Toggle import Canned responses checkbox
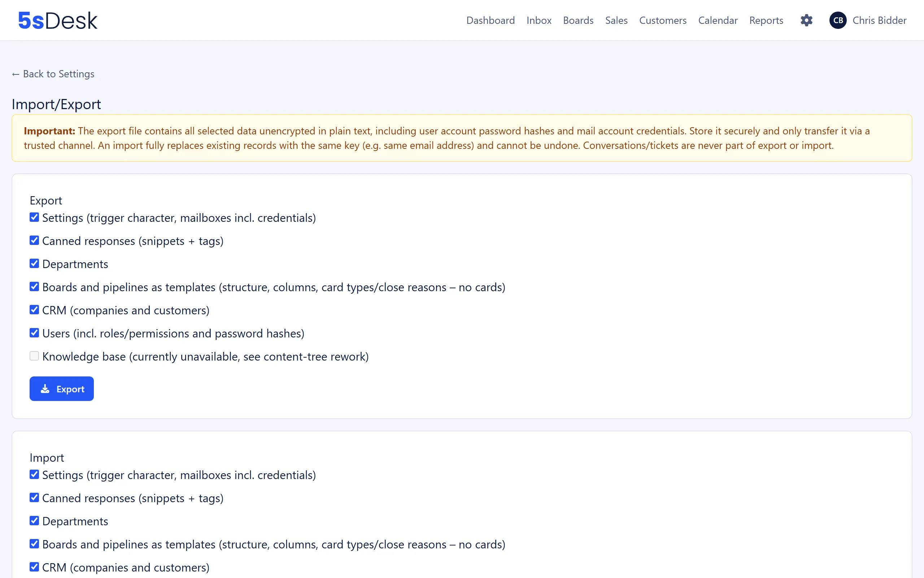The width and height of the screenshot is (924, 578). tap(34, 498)
